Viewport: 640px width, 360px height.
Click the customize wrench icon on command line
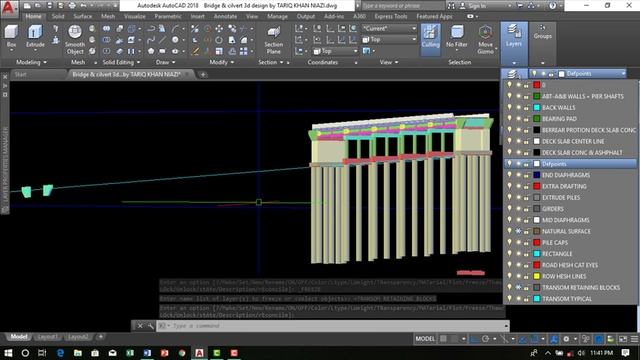(x=150, y=326)
